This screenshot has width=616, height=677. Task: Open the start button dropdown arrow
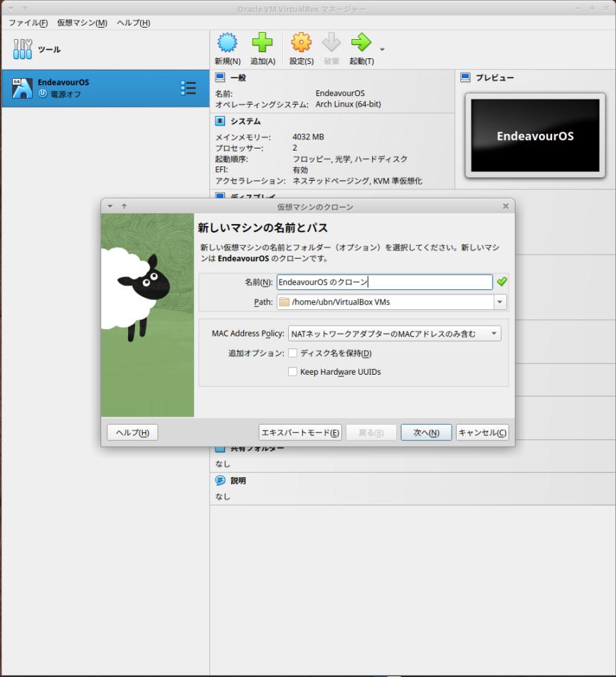(x=382, y=49)
